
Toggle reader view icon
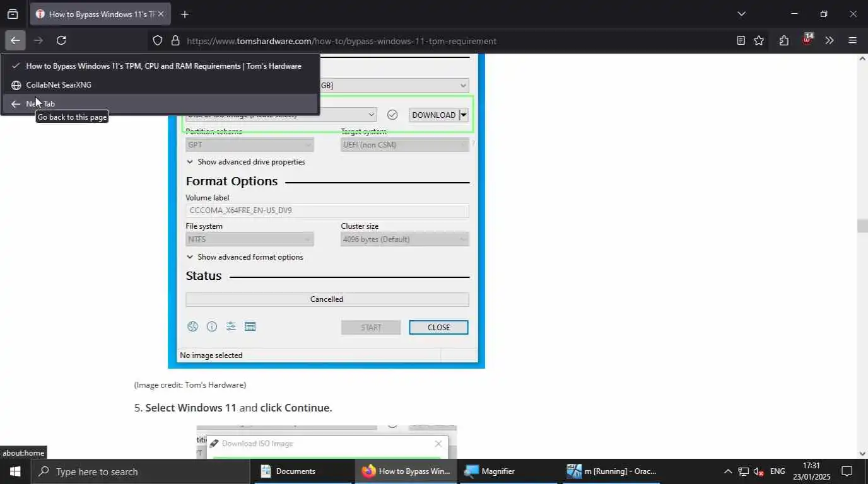click(741, 40)
